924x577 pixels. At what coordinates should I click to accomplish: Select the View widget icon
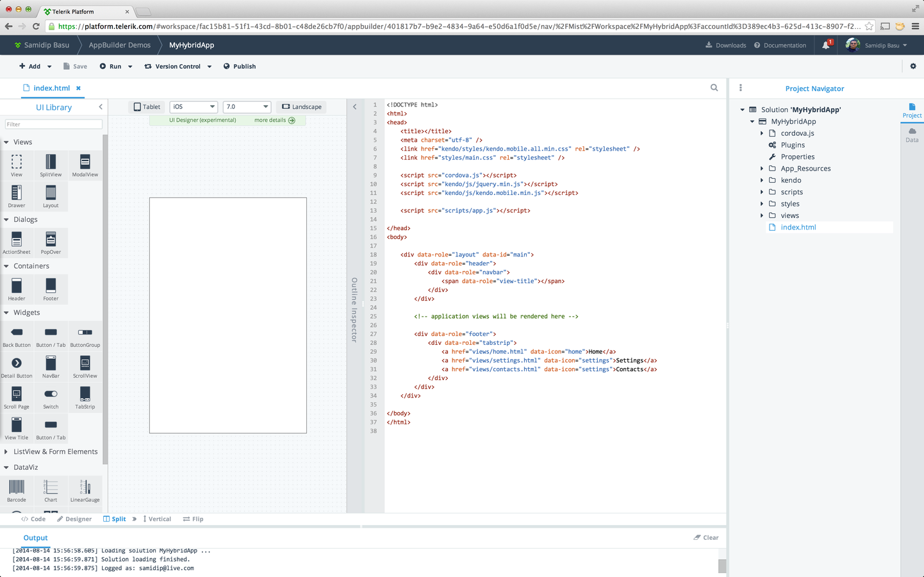pos(17,162)
